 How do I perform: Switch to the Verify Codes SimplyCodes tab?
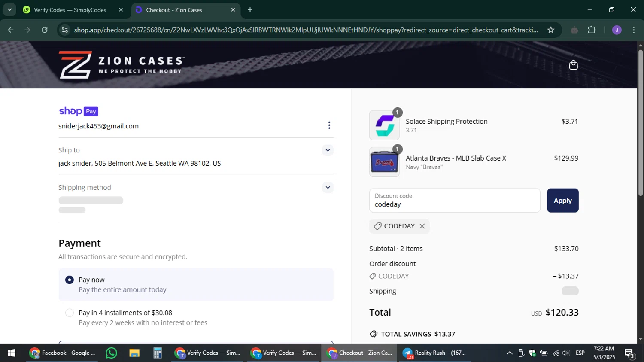70,10
